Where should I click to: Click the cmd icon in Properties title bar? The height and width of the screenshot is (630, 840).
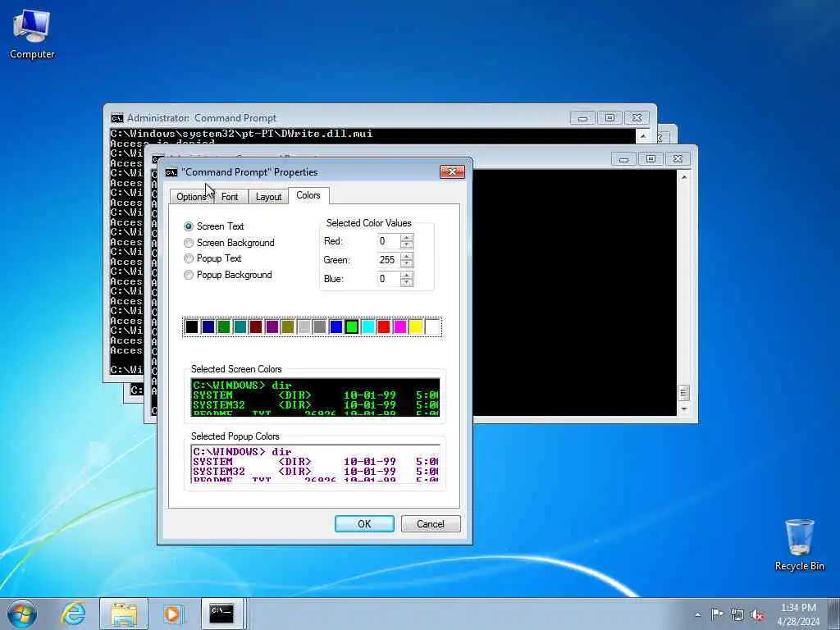pos(171,172)
